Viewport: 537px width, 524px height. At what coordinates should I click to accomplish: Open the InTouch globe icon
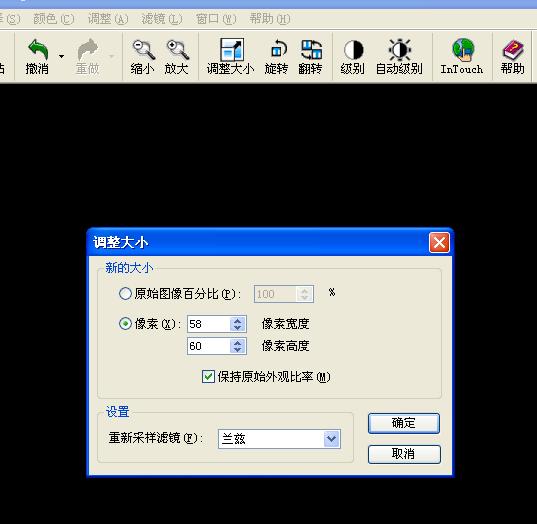[x=463, y=50]
